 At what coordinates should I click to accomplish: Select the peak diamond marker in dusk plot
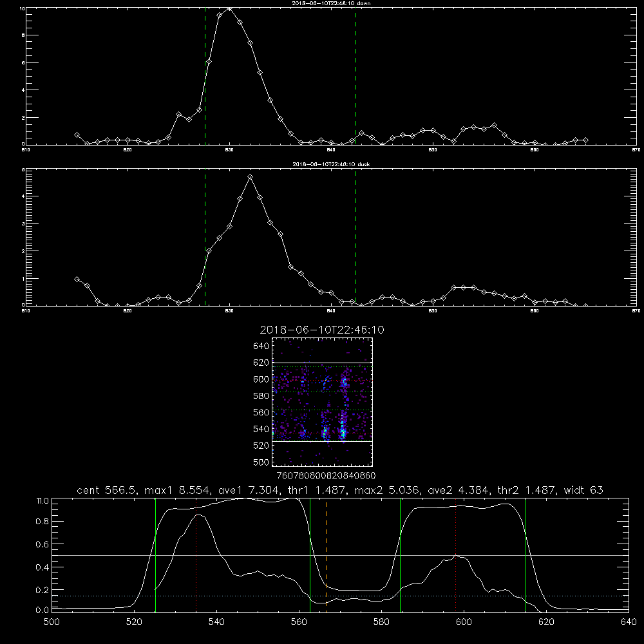[250, 177]
